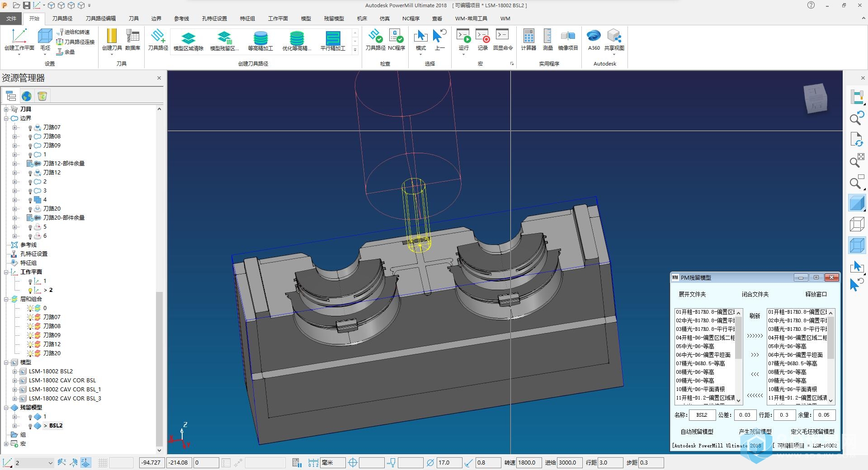
Task: Click 自动残留模型 button
Action: 697,432
